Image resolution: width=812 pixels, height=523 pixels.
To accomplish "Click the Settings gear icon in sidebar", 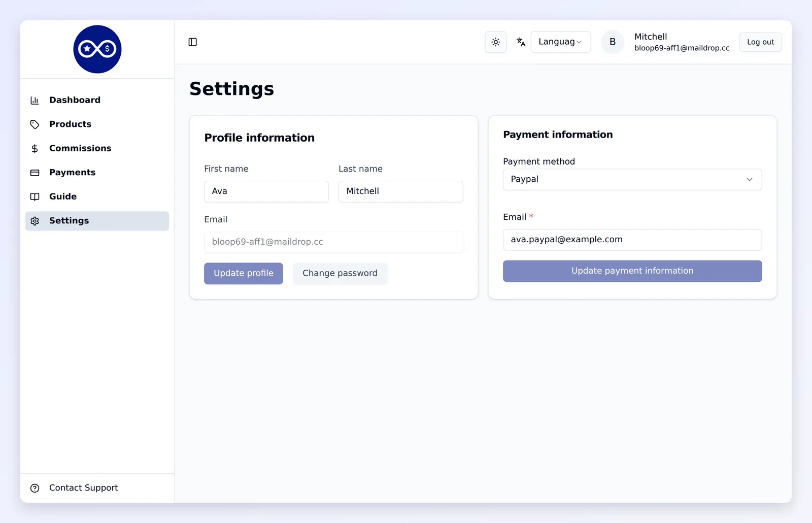I will pyautogui.click(x=35, y=221).
